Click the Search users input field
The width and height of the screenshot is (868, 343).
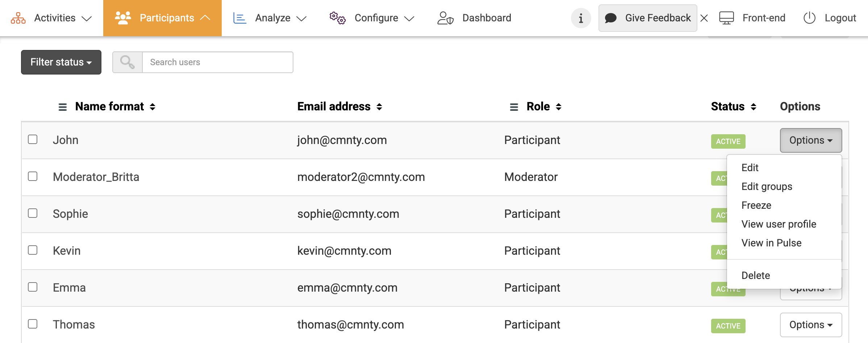(x=217, y=62)
